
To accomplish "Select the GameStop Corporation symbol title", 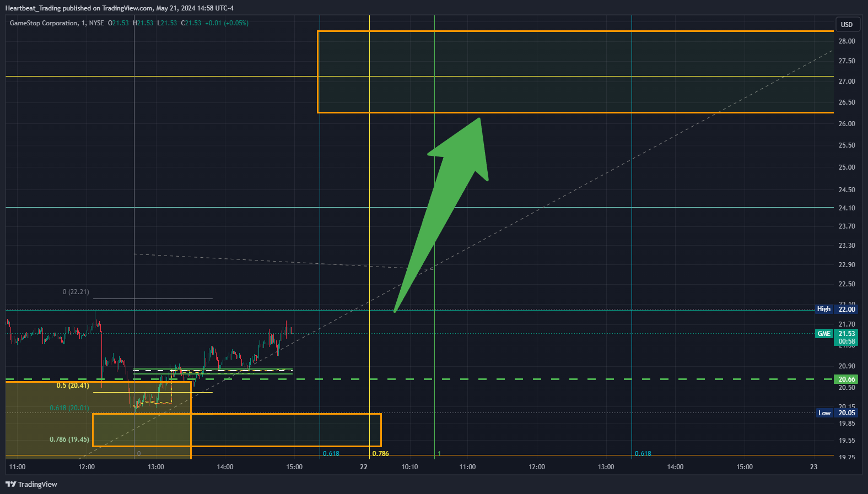I will (x=44, y=23).
